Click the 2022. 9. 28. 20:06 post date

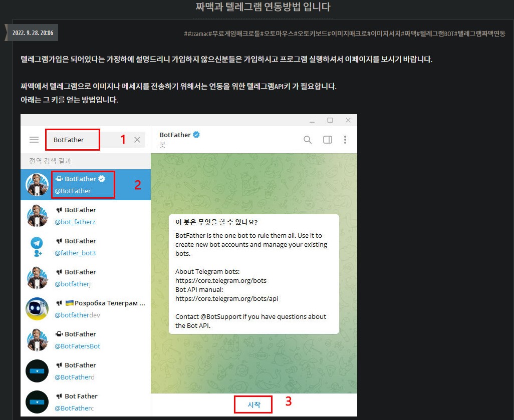pos(33,33)
